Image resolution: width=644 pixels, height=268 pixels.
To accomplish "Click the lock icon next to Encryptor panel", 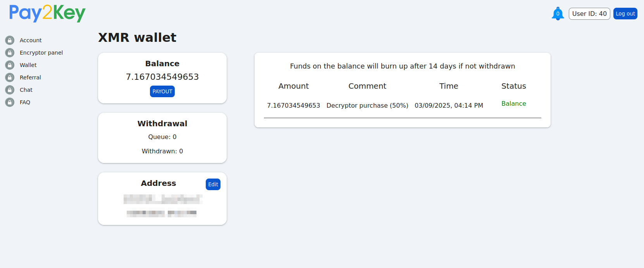I will (x=10, y=53).
